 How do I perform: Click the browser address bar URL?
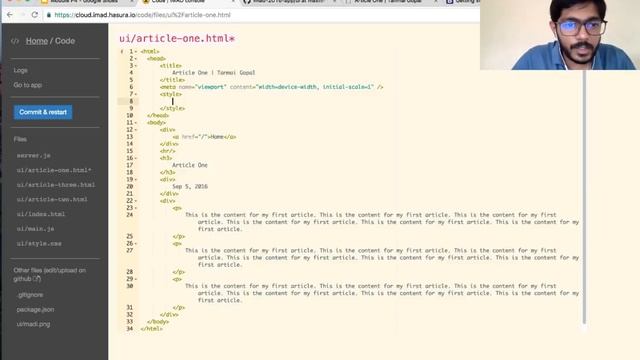[142, 15]
